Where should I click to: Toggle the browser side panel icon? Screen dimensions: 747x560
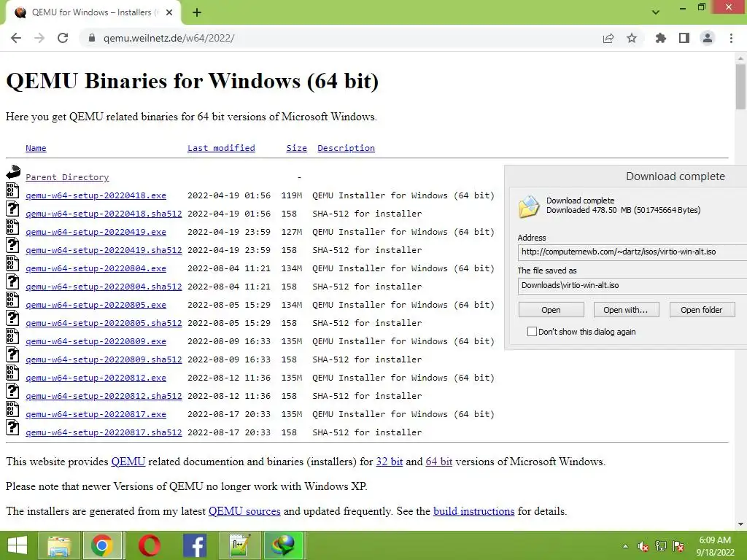click(684, 38)
